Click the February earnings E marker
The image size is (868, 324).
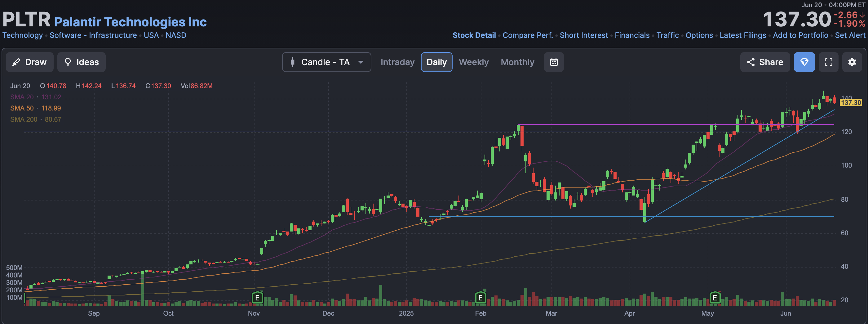[x=480, y=298]
